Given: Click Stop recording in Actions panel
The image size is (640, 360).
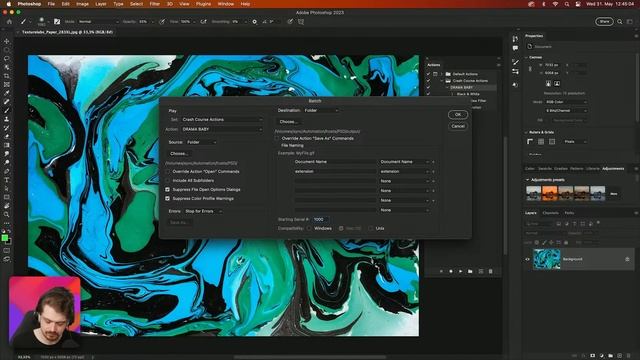Looking at the screenshot, I should (x=441, y=271).
